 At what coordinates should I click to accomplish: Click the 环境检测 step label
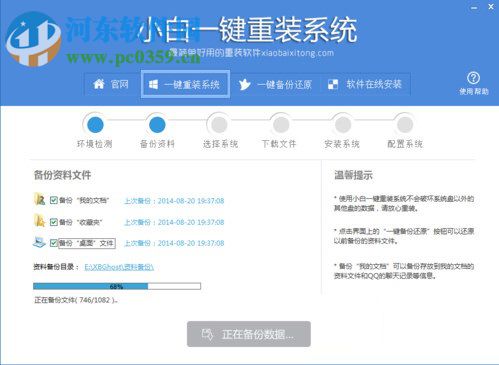pyautogui.click(x=95, y=144)
